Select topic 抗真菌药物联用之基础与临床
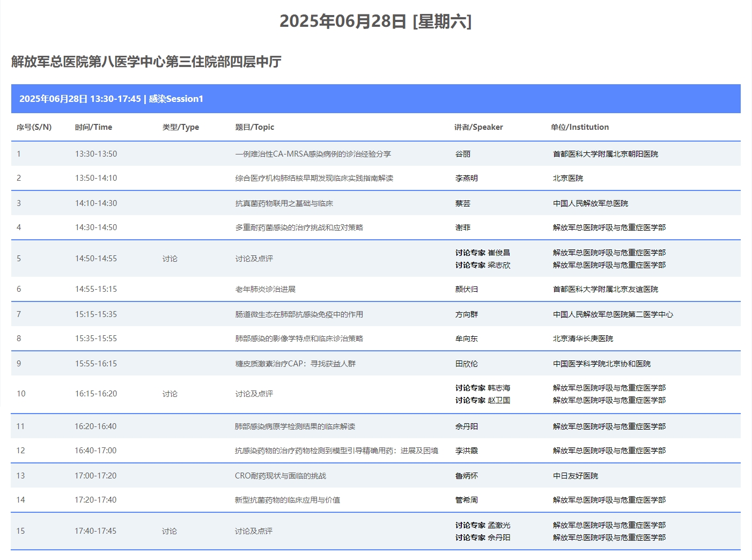Viewport: 752px width, 560px height. [284, 203]
